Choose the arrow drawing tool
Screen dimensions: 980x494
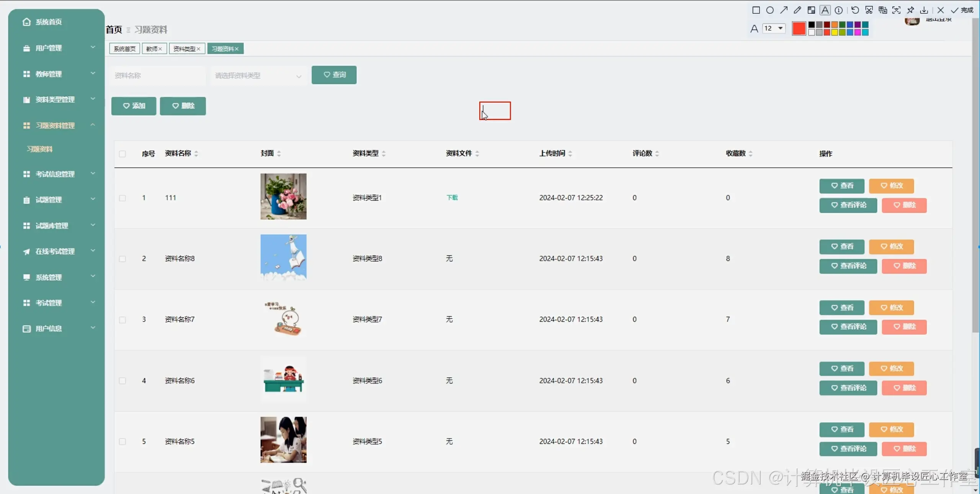click(x=784, y=10)
